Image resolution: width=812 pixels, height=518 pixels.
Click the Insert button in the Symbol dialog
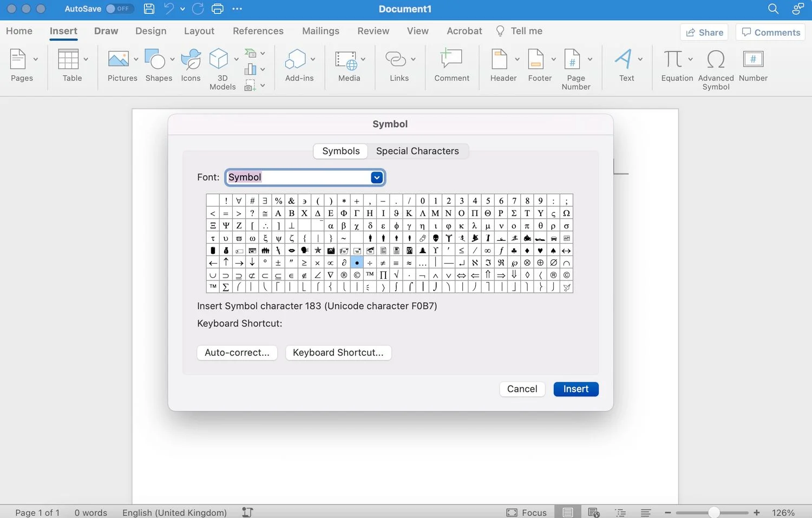(576, 389)
